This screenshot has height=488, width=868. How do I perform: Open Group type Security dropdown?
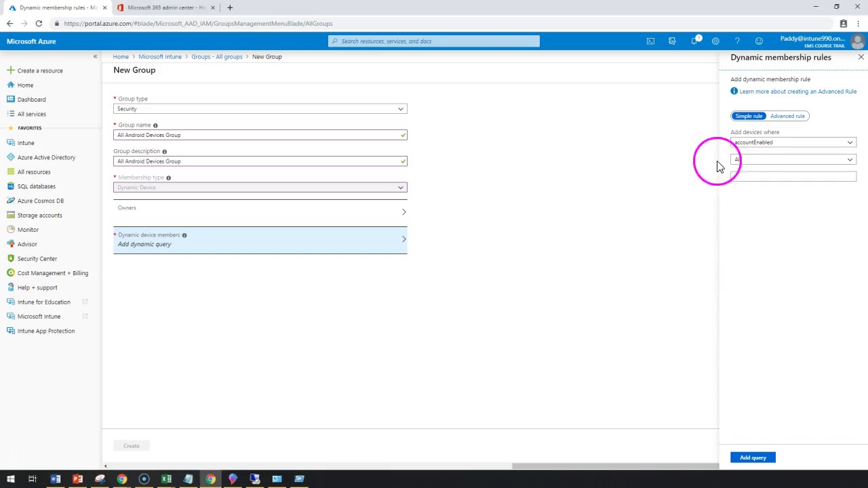[x=260, y=109]
